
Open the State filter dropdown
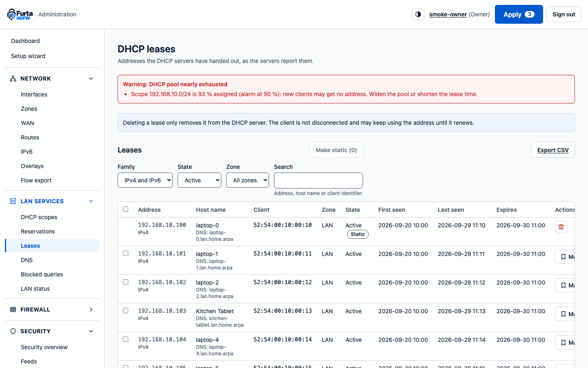click(199, 180)
